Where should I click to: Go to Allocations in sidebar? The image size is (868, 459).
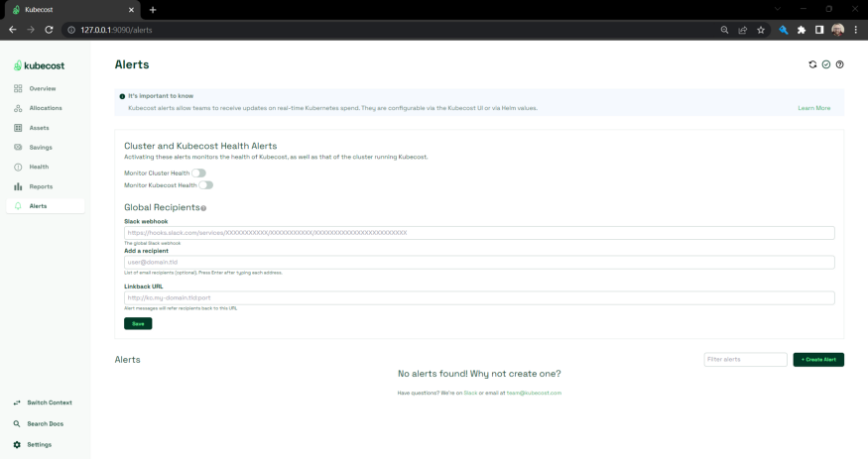pyautogui.click(x=46, y=108)
